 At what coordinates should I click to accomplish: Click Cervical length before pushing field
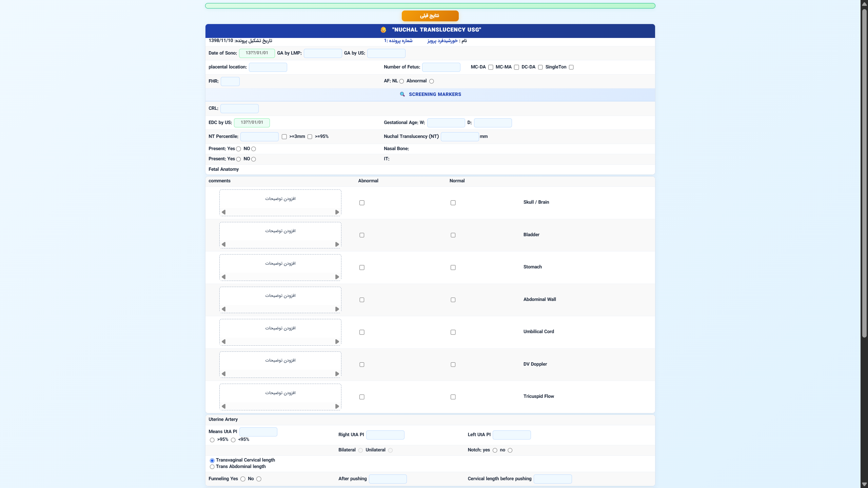click(x=553, y=479)
